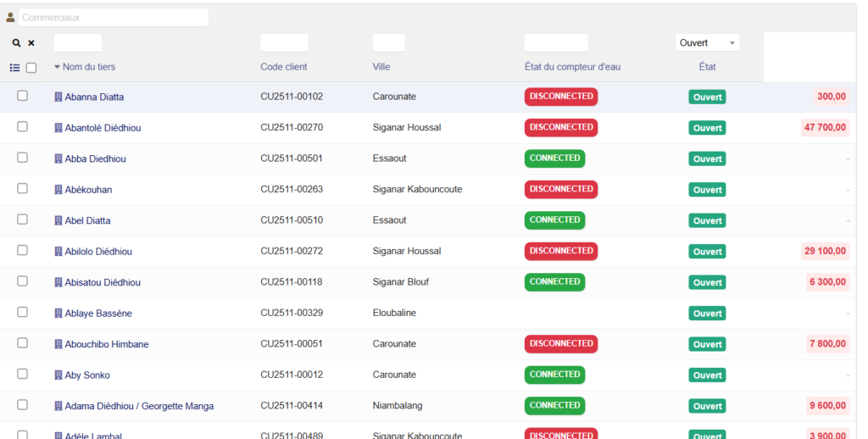Click the red DISCONNECTED badge for Abilolo Diédhiou
This screenshot has height=439, width=868.
click(560, 251)
